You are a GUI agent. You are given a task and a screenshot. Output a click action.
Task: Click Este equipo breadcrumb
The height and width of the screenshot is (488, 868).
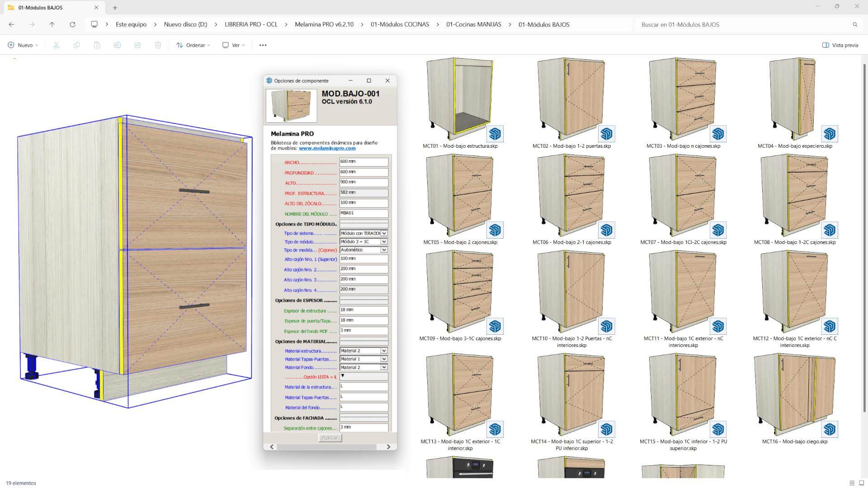point(131,24)
